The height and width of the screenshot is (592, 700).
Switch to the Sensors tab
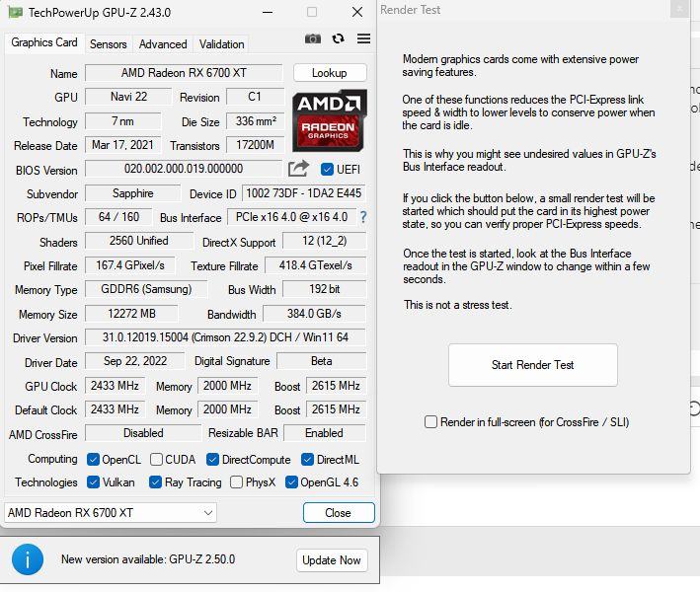[x=108, y=44]
